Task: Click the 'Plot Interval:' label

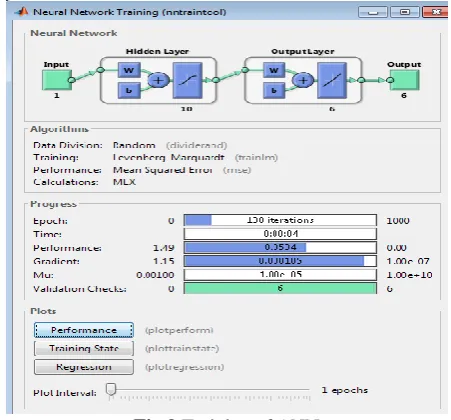Action: 65,393
